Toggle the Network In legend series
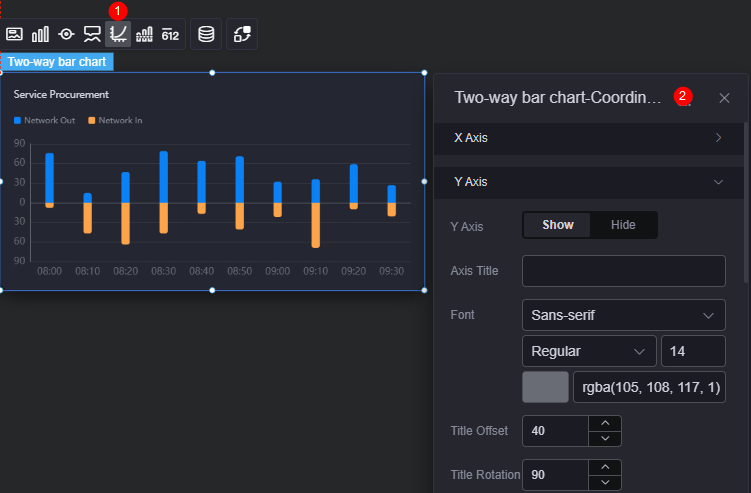 (115, 120)
